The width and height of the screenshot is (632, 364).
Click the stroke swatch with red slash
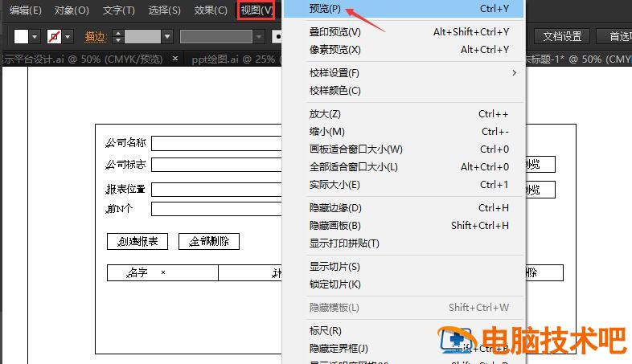pyautogui.click(x=55, y=36)
